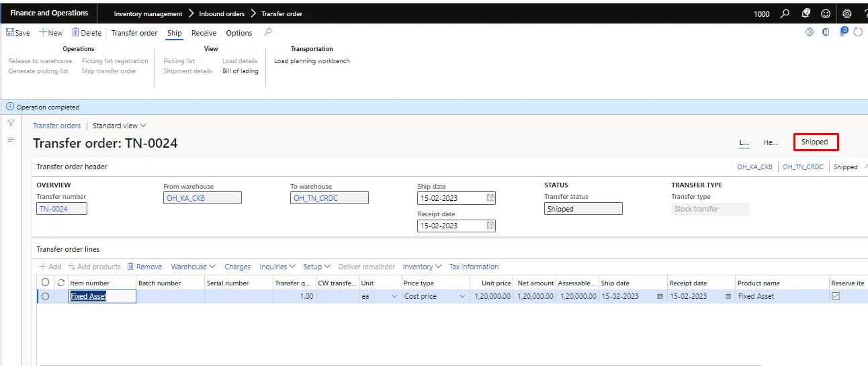Image resolution: width=868 pixels, height=366 pixels.
Task: Open global search in the top bar
Action: tap(785, 13)
